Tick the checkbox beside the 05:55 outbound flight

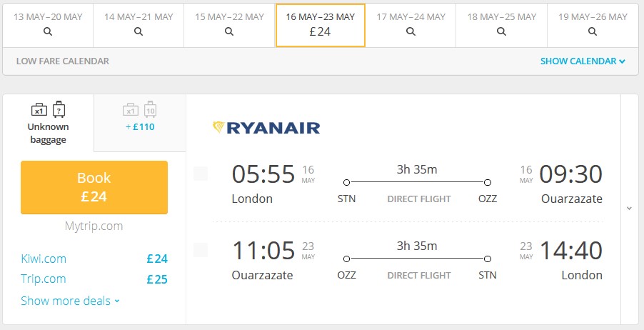(201, 174)
